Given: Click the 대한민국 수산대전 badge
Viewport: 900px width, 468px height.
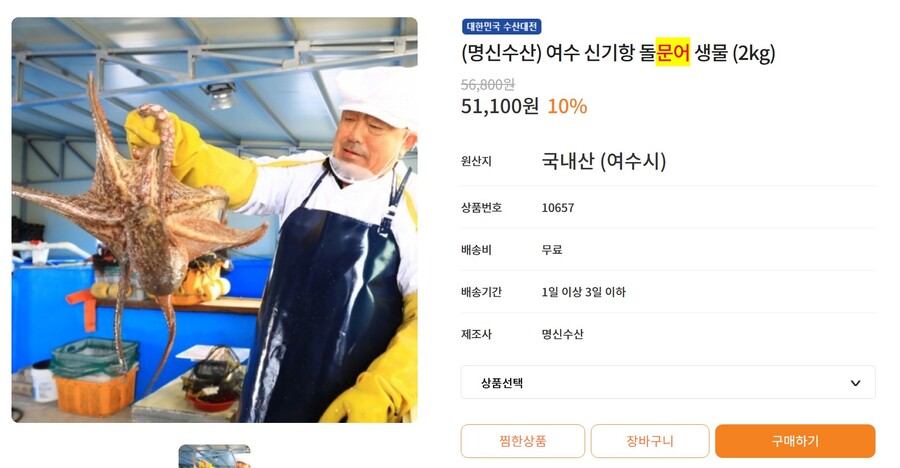Looking at the screenshot, I should (x=502, y=26).
